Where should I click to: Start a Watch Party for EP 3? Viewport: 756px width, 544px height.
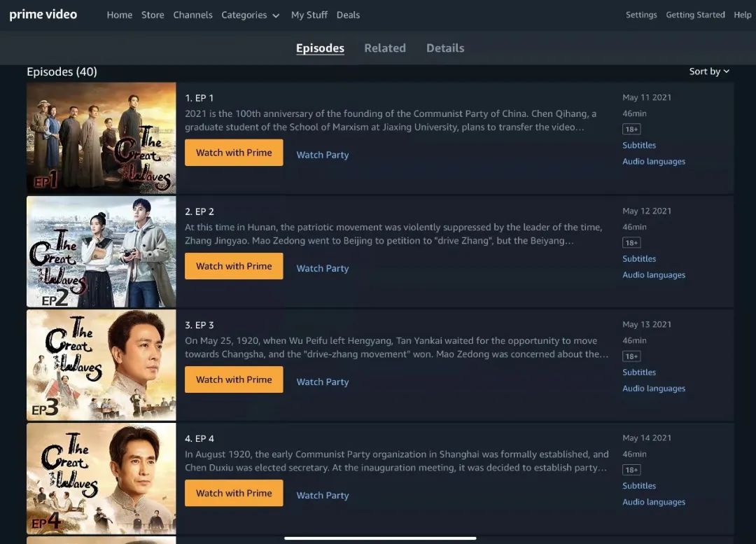323,382
